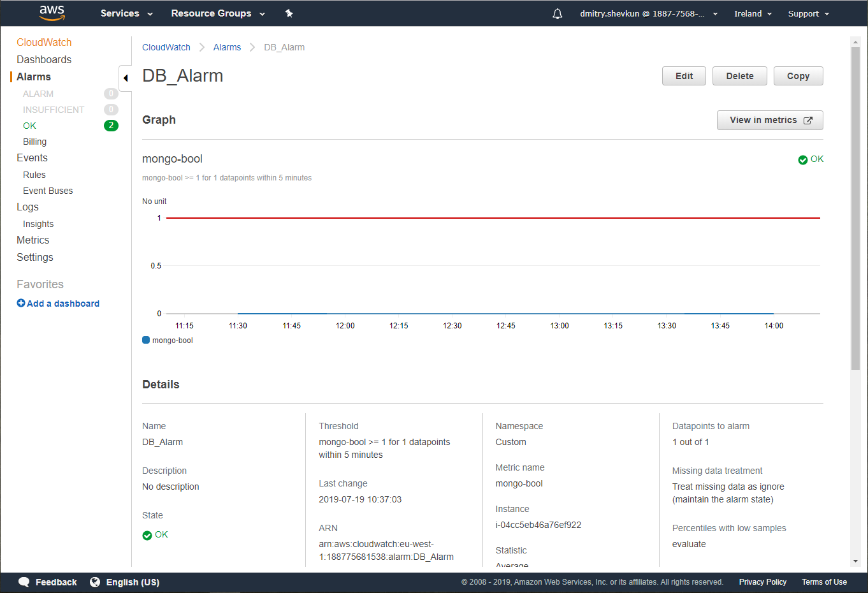Open the Ireland region selector

tap(753, 13)
